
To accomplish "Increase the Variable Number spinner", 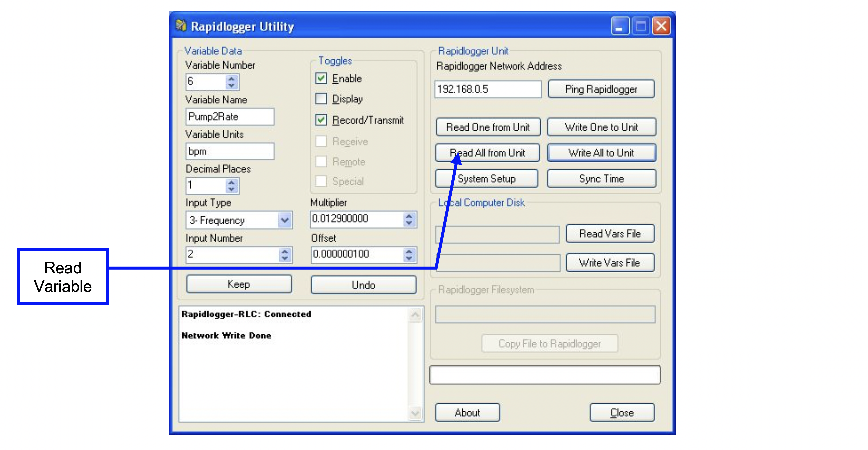I will [231, 78].
